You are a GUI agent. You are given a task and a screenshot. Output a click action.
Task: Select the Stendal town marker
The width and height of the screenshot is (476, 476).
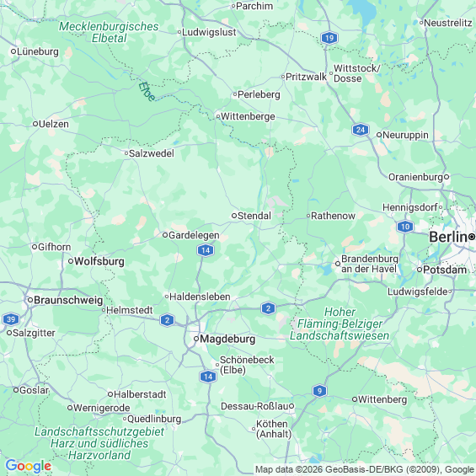coord(234,216)
